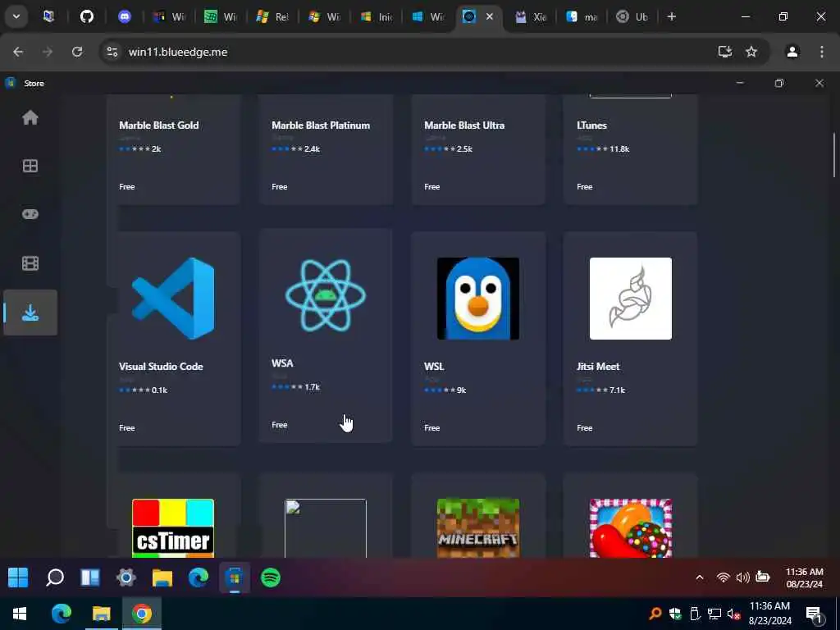This screenshot has width=840, height=630.
Task: Open the Marble Blast Gold title
Action: (158, 126)
